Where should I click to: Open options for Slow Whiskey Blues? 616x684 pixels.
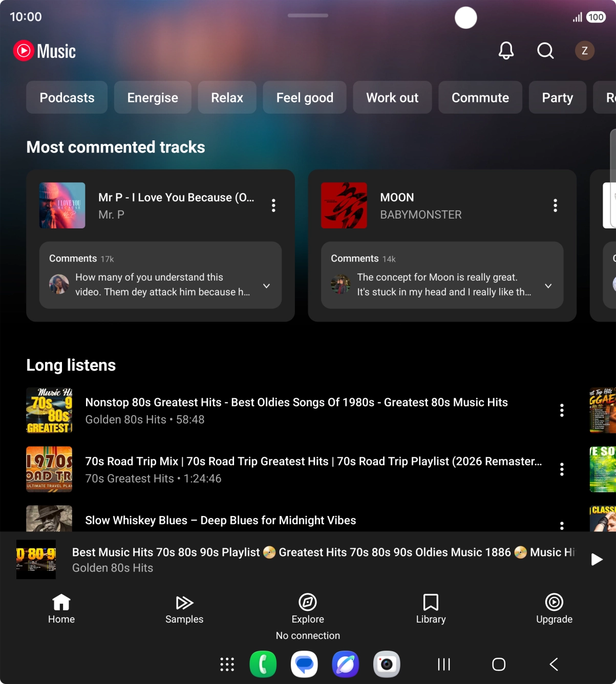pos(562,525)
